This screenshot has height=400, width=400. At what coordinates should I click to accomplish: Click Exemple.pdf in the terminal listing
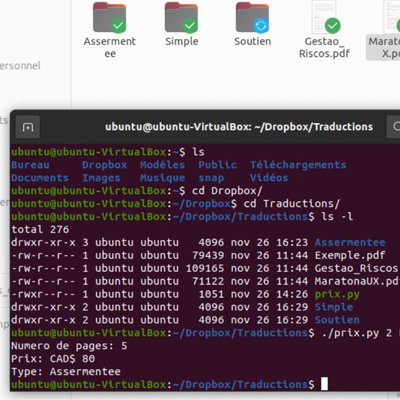coord(350,256)
